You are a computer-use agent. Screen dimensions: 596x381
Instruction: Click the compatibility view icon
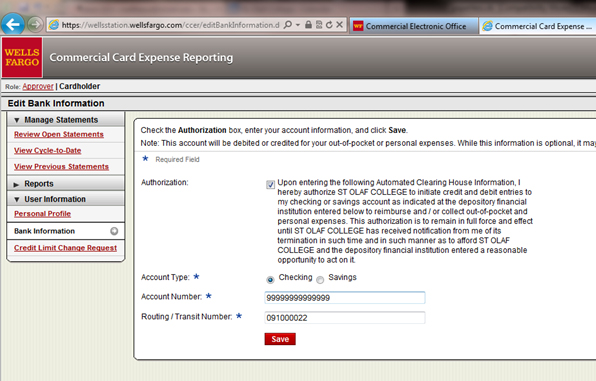(x=319, y=25)
